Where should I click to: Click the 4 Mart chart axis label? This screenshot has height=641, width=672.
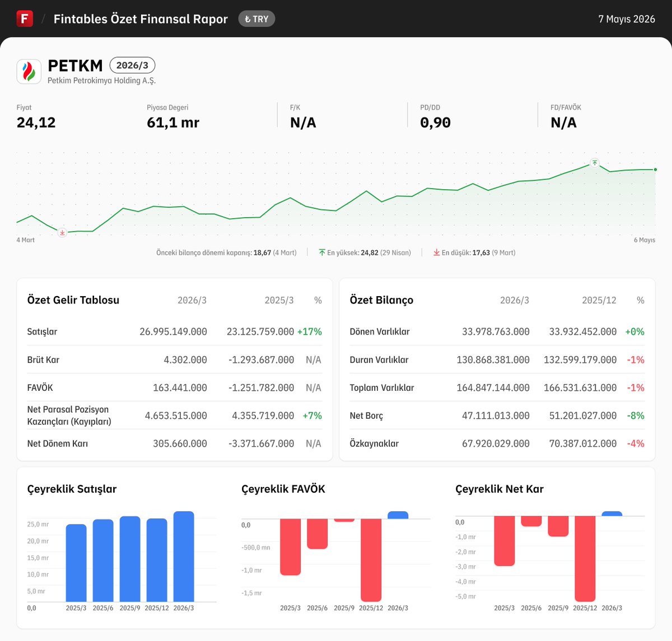tap(25, 240)
